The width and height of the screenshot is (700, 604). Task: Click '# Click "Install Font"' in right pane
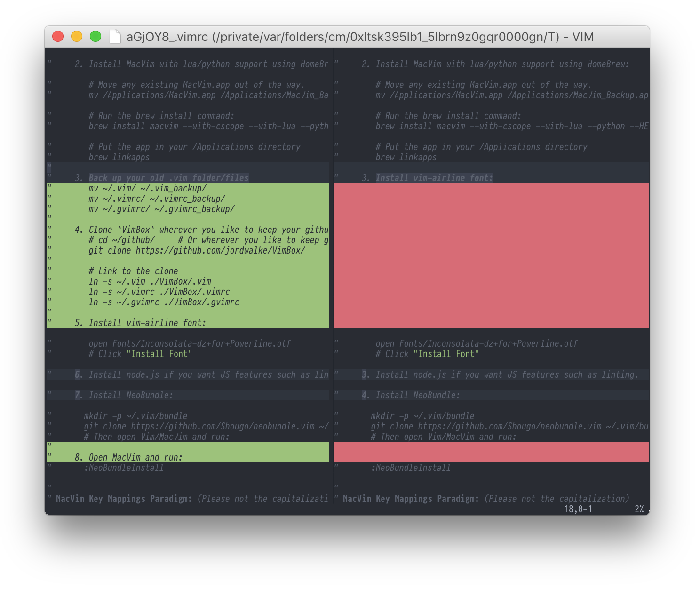(427, 354)
